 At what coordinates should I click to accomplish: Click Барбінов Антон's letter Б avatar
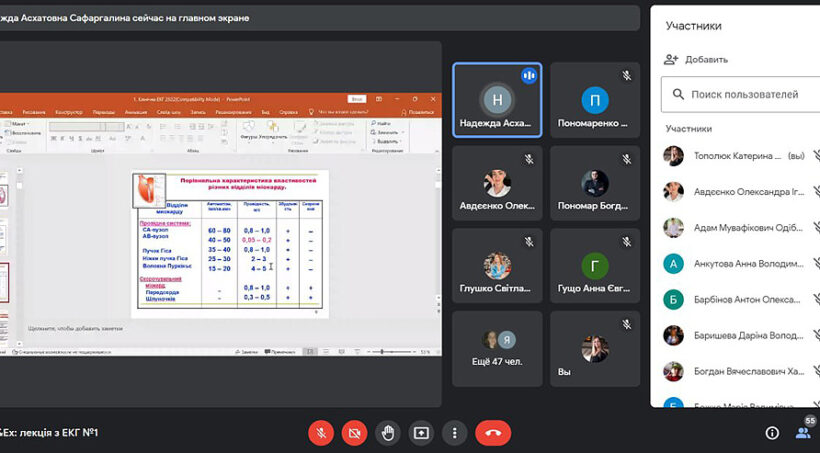(x=674, y=300)
